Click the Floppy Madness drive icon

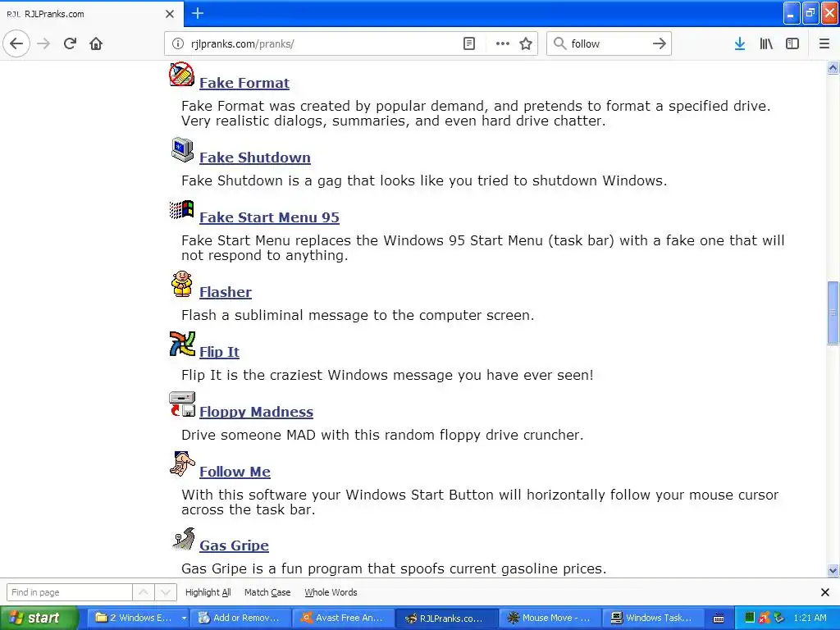point(182,404)
